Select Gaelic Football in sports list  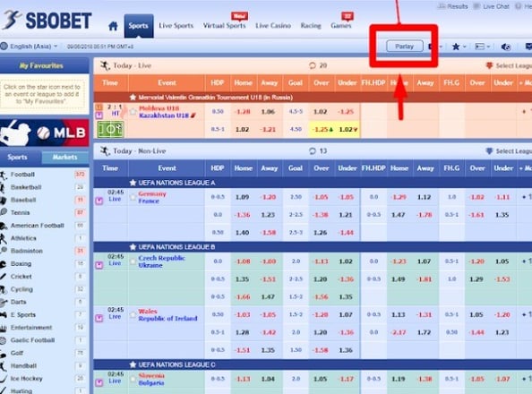click(32, 340)
